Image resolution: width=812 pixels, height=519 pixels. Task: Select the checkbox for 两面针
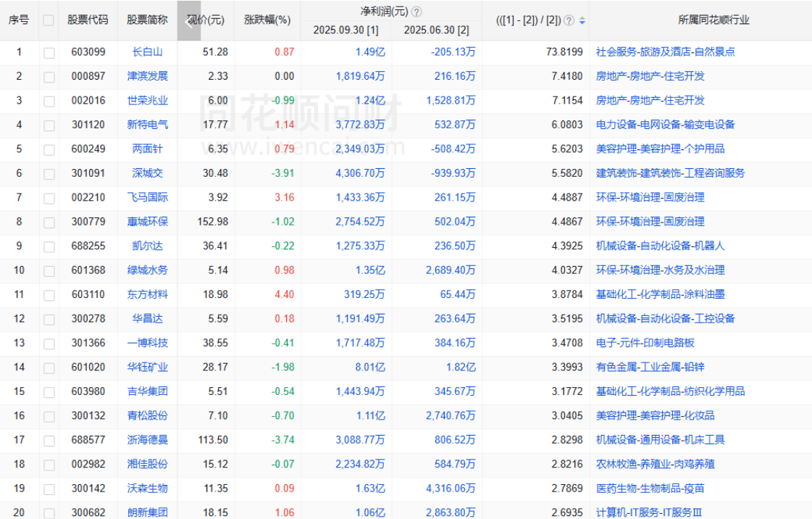pyautogui.click(x=49, y=149)
